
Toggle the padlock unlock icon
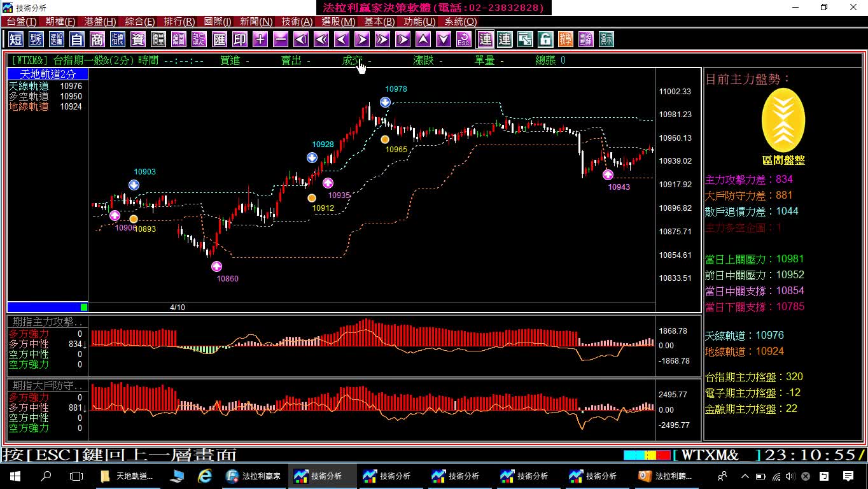click(545, 39)
